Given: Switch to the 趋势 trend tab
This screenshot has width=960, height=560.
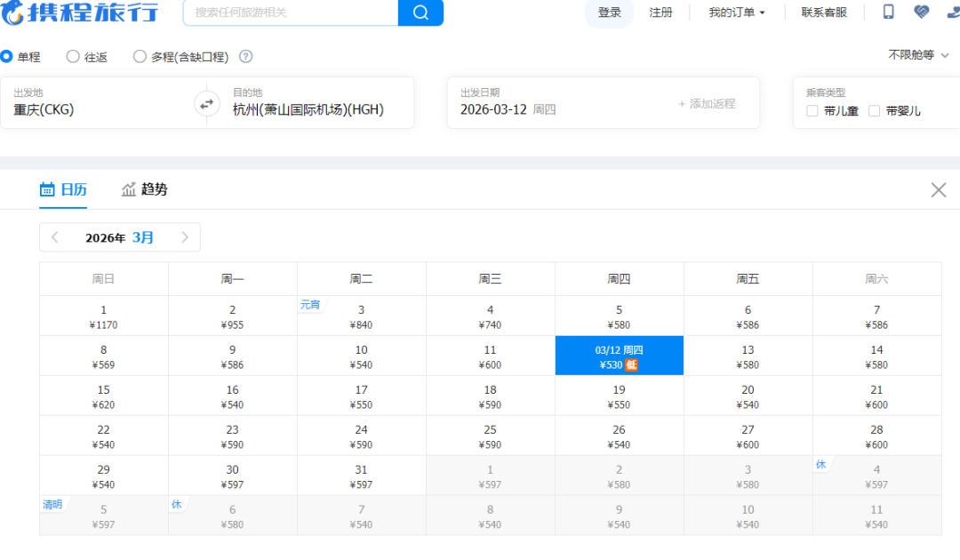Looking at the screenshot, I should [145, 189].
